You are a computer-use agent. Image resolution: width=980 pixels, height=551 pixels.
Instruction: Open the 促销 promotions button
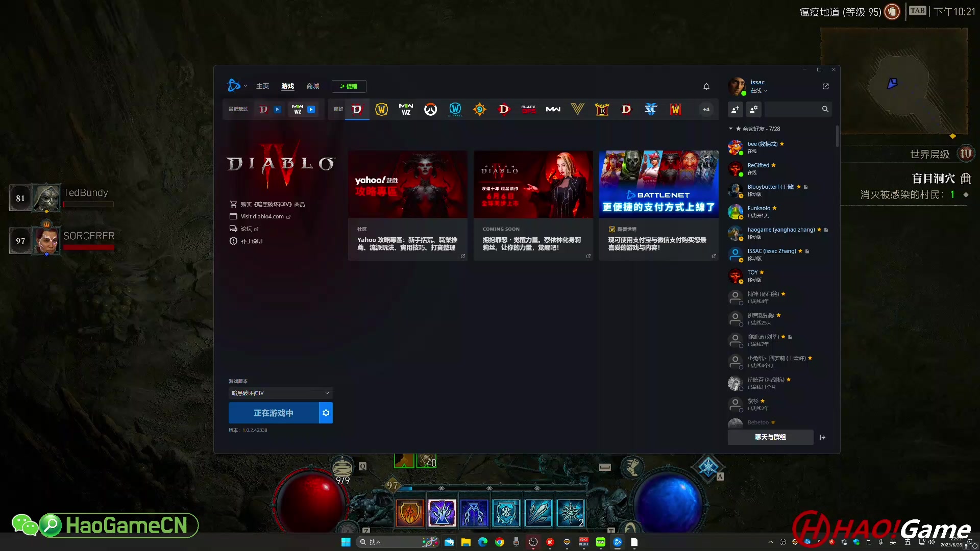[349, 86]
